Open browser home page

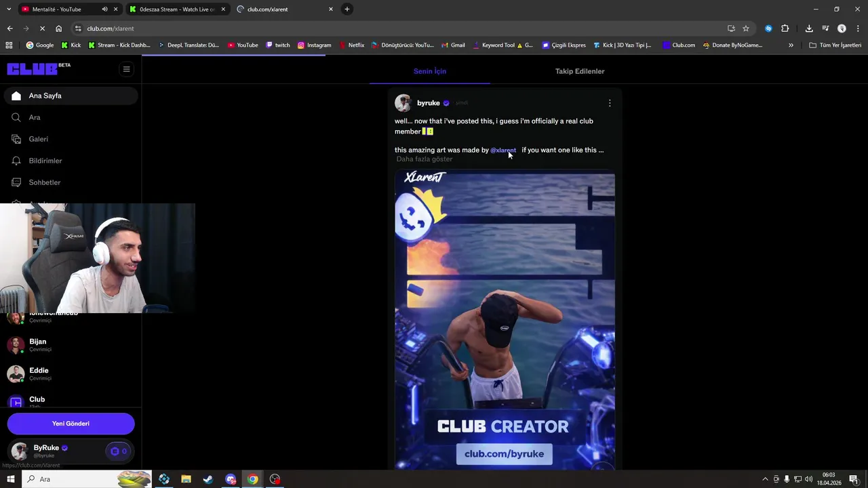tap(58, 28)
